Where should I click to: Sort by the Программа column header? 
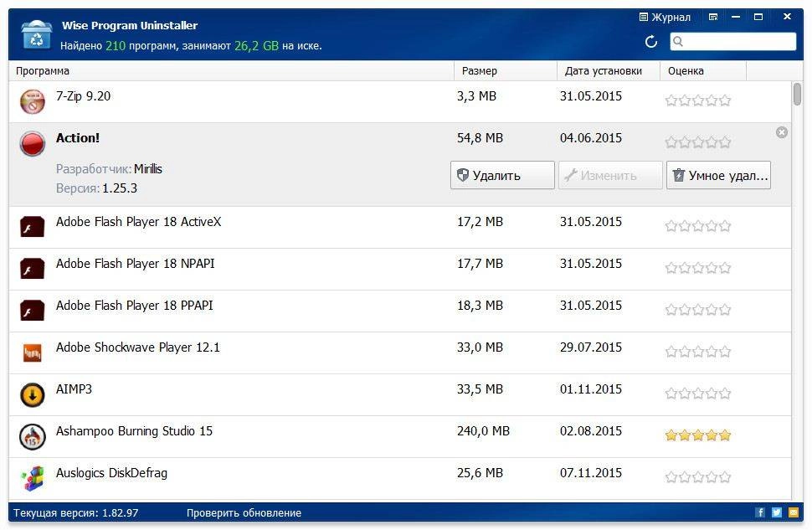(x=231, y=71)
